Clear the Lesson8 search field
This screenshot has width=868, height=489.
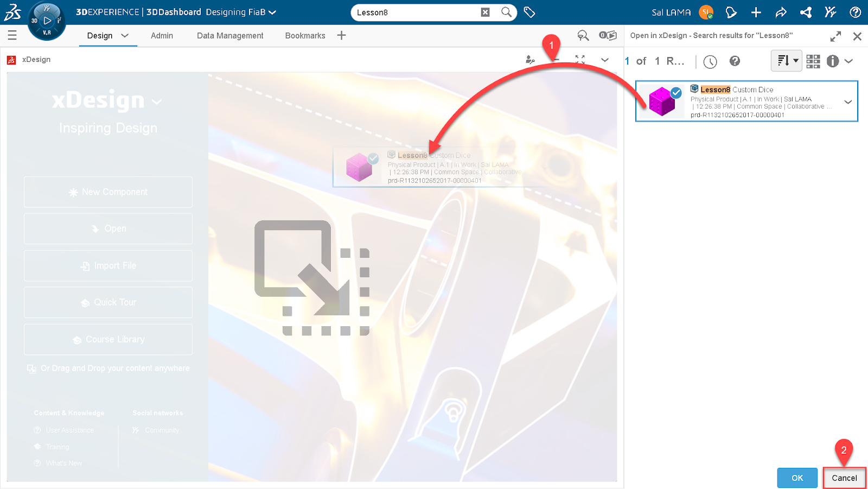pyautogui.click(x=485, y=12)
